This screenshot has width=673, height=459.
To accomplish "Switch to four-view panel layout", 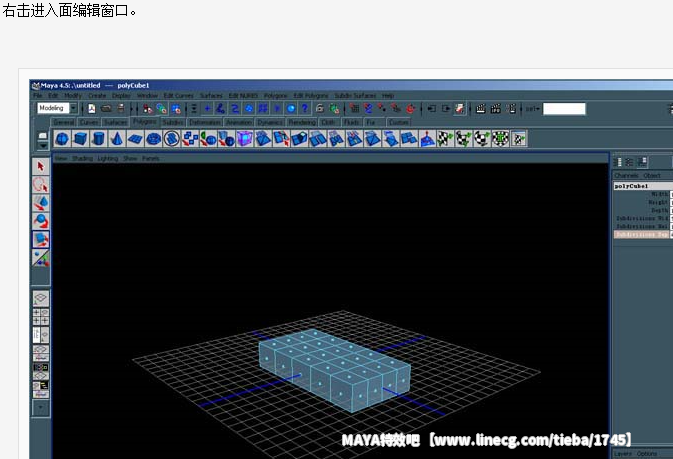I will click(x=41, y=316).
